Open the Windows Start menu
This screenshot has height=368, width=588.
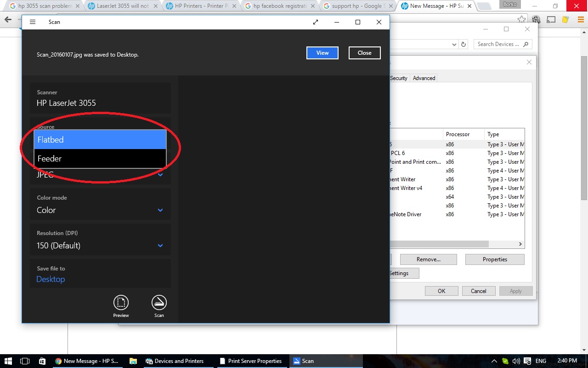pos(8,361)
